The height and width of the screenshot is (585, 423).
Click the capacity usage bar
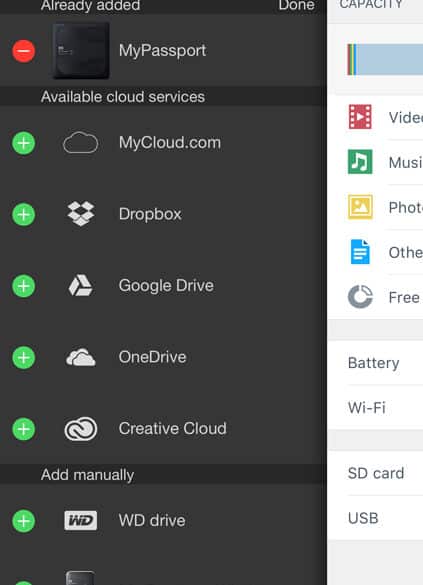tap(385, 59)
